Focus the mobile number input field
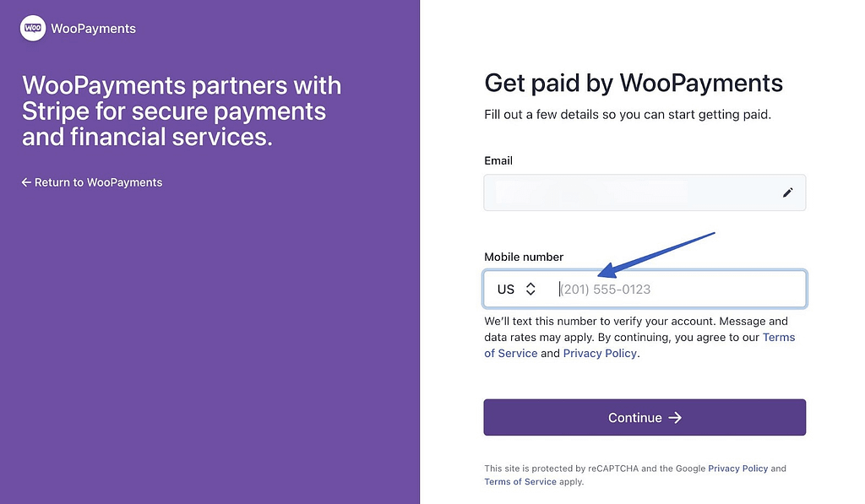This screenshot has height=504, width=865. pos(678,289)
